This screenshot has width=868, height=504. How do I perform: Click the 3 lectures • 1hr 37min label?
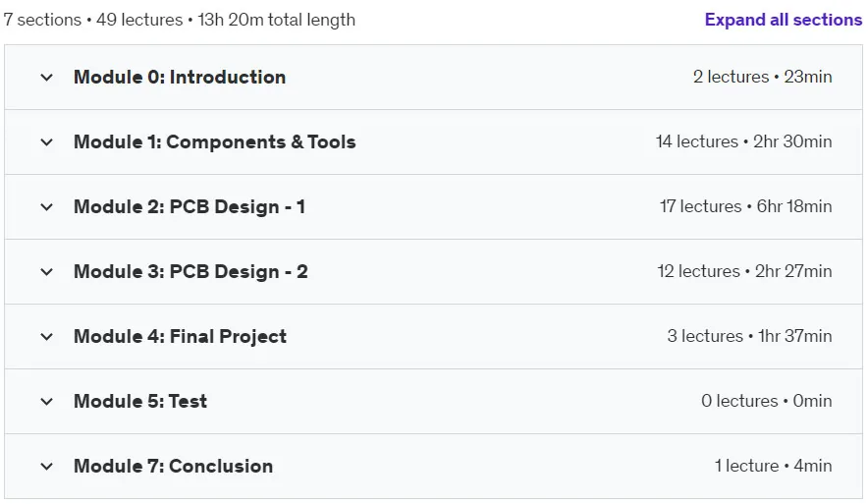(749, 336)
